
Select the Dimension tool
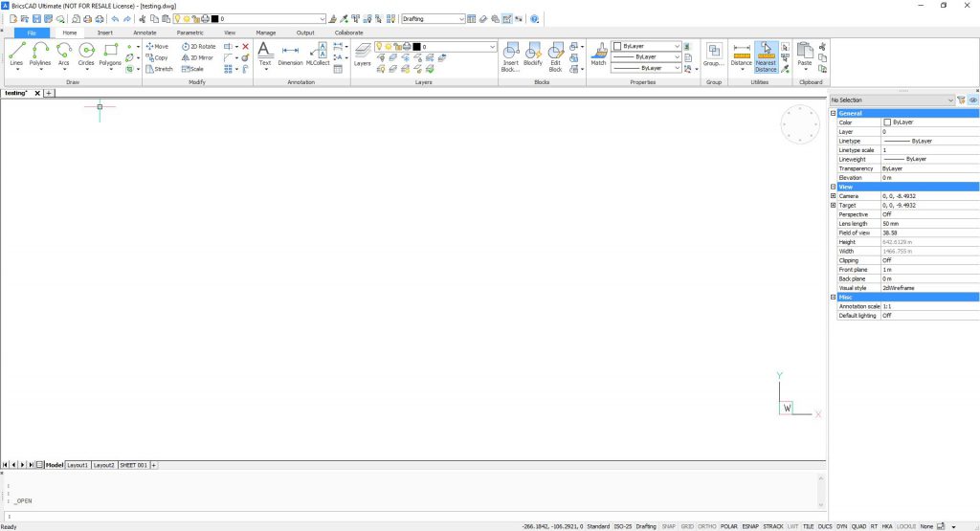290,55
